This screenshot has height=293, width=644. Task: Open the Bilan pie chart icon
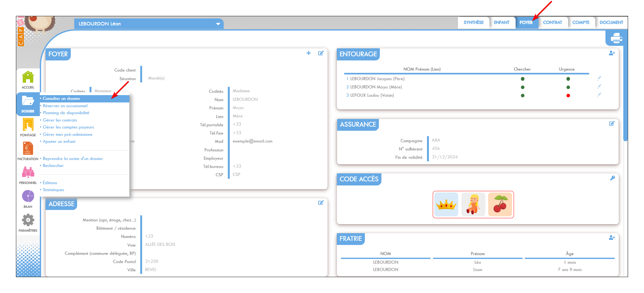point(28,196)
